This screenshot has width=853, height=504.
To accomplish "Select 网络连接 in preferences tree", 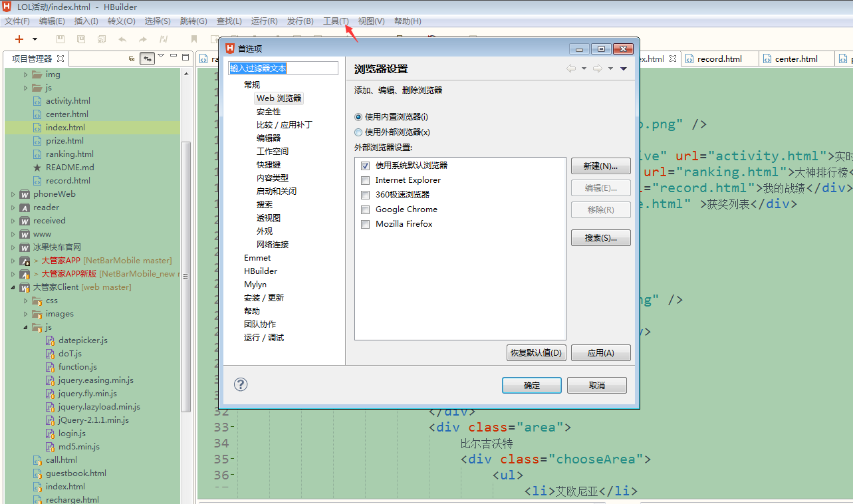I will tap(273, 245).
